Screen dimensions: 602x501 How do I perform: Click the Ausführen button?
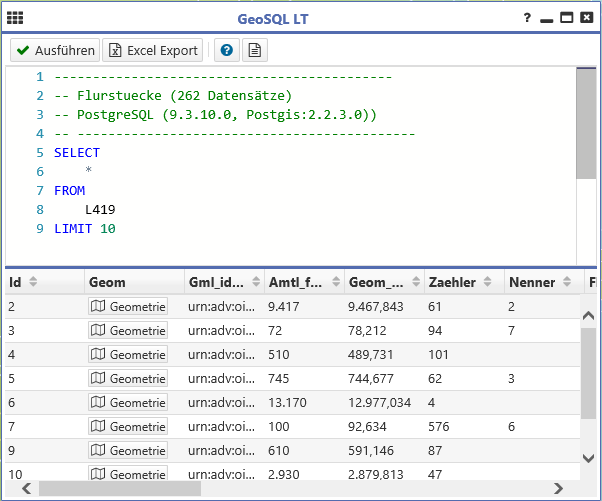[x=55, y=50]
